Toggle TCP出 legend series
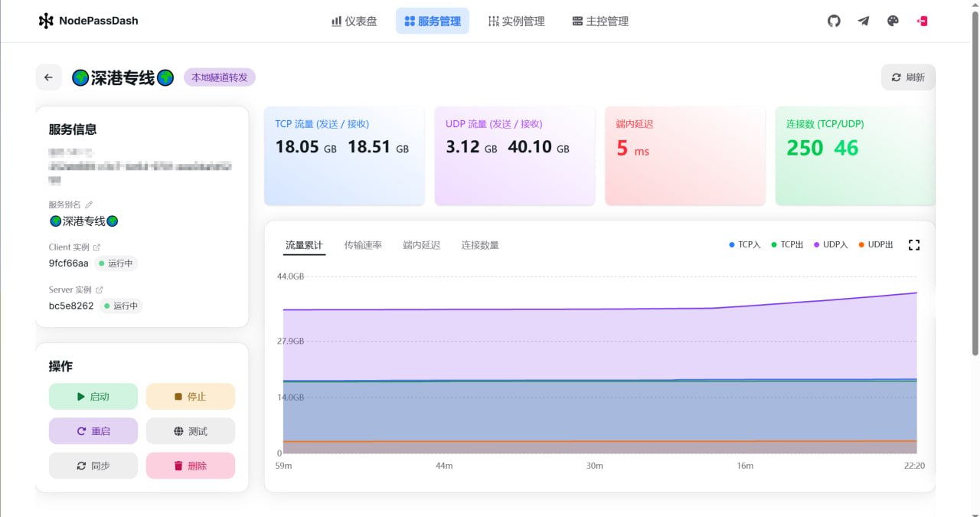This screenshot has height=517, width=980. coord(787,245)
